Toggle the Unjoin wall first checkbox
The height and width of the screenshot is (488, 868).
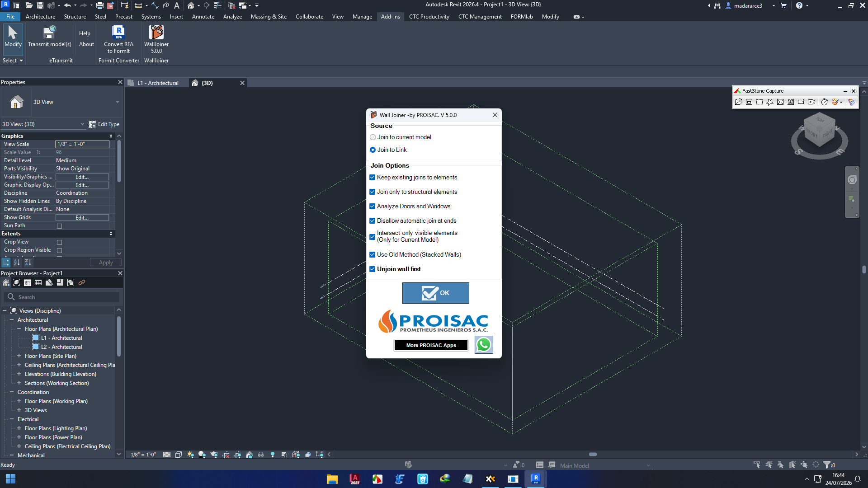[373, 269]
